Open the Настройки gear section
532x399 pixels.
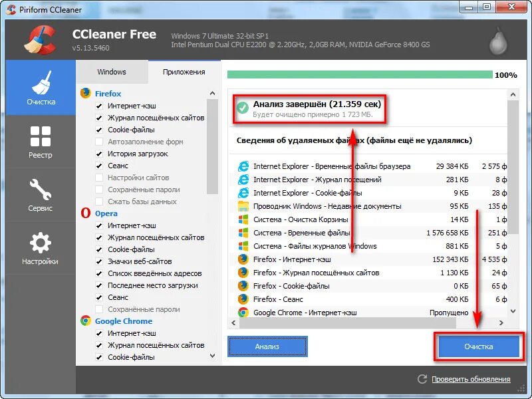(x=41, y=248)
